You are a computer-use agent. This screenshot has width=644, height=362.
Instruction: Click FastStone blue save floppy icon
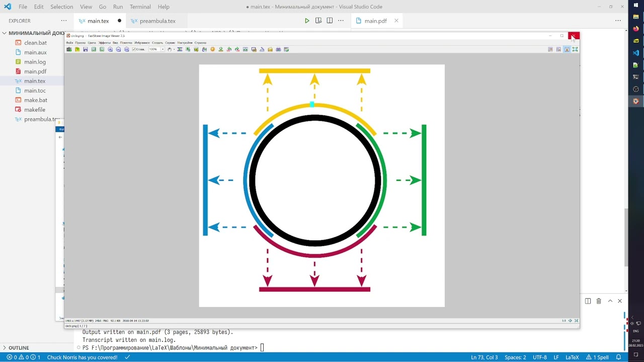(x=86, y=49)
